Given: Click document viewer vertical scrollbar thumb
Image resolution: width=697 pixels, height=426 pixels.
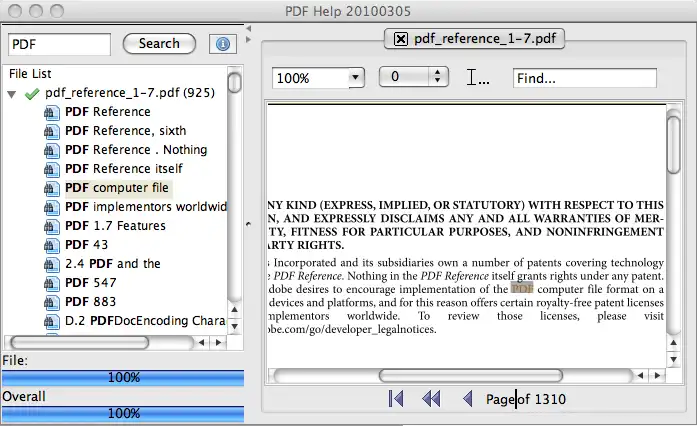Looking at the screenshot, I should 674,145.
